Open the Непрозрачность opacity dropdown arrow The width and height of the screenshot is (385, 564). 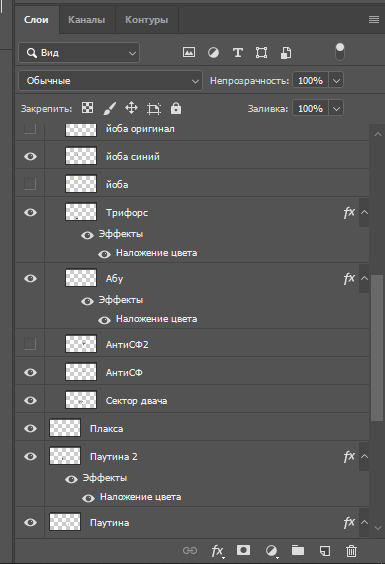[x=336, y=80]
